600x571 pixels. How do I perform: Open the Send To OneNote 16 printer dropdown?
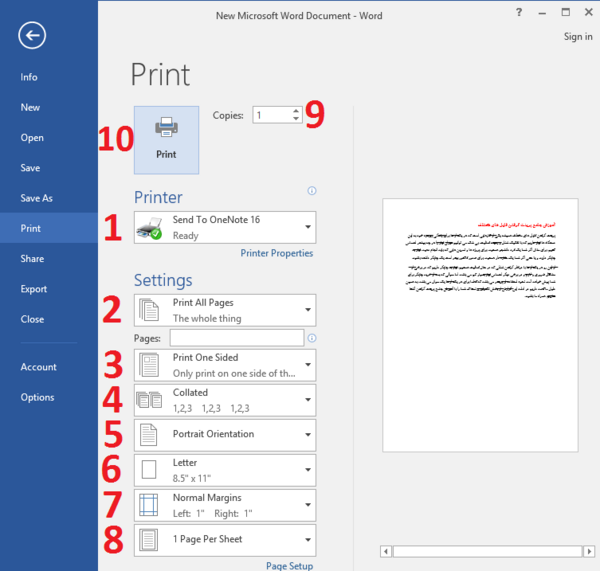click(225, 227)
